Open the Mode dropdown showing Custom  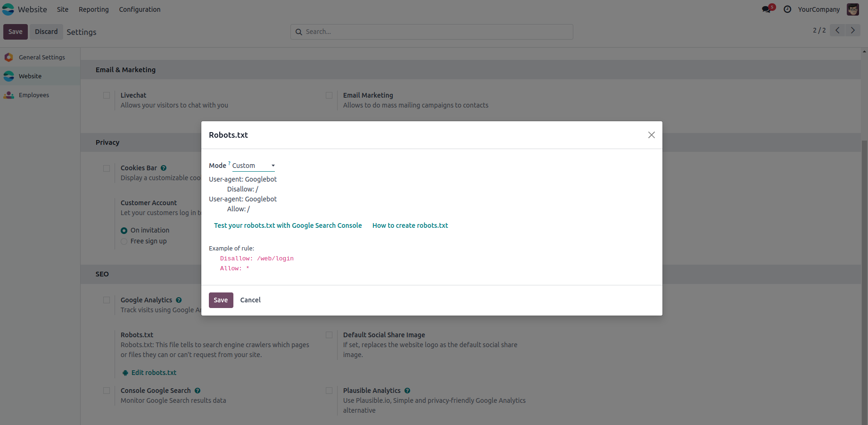[x=253, y=166]
